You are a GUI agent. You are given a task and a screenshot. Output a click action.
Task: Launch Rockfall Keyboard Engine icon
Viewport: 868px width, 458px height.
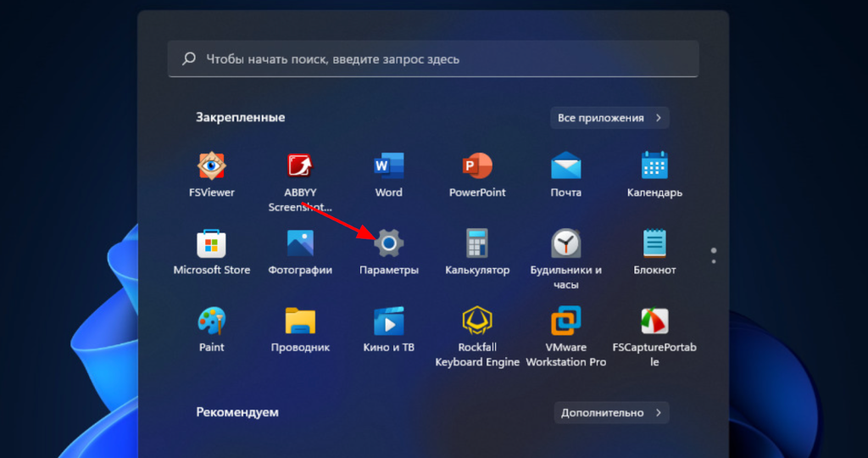[477, 321]
